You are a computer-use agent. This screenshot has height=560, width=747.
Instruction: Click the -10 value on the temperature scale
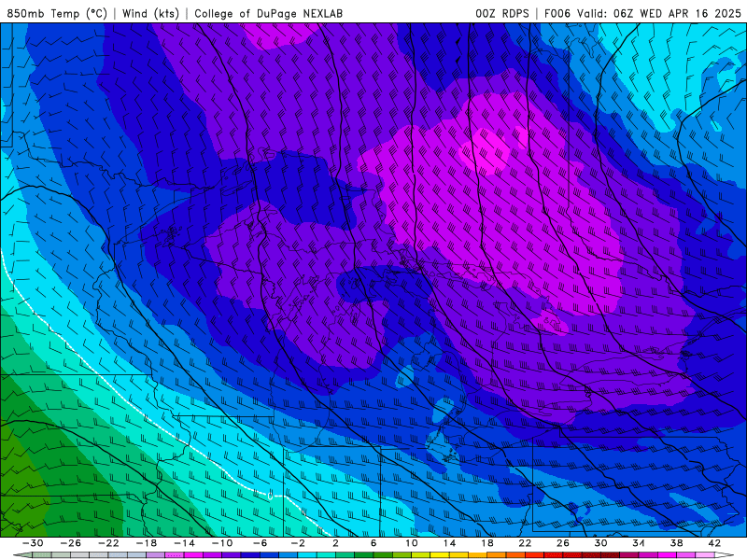click(222, 543)
